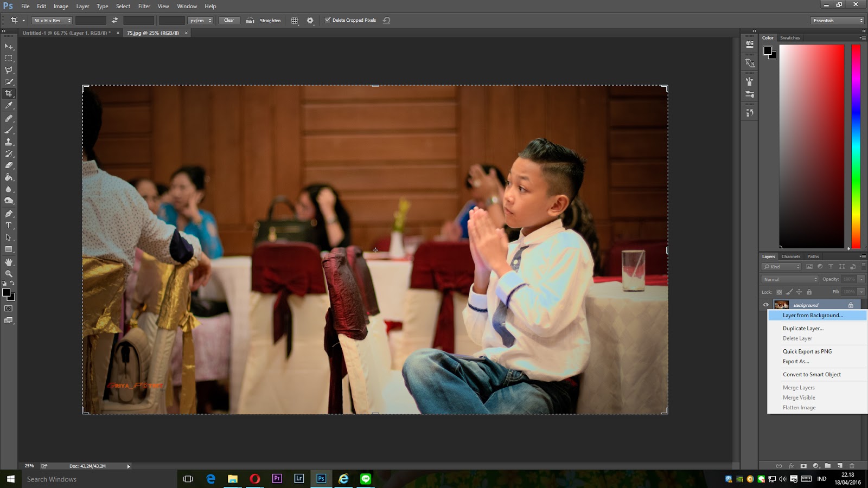Image resolution: width=868 pixels, height=488 pixels.
Task: Open the Normal blend mode dropdown
Action: coord(790,279)
